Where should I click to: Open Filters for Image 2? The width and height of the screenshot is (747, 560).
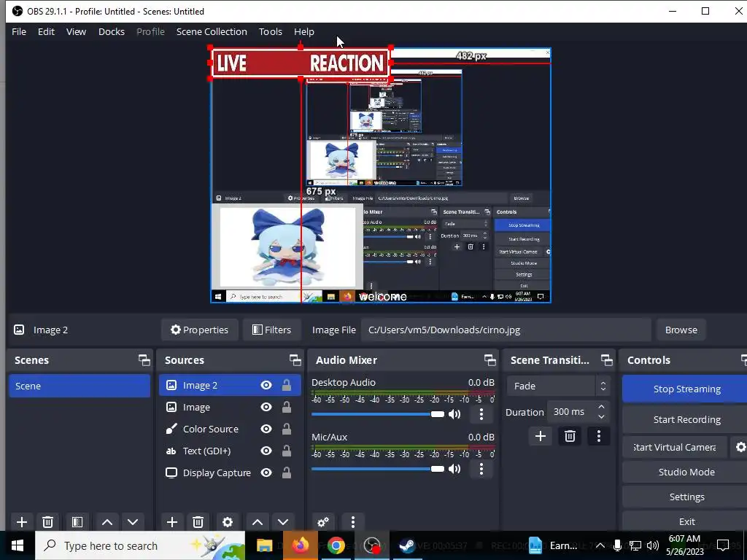271,330
